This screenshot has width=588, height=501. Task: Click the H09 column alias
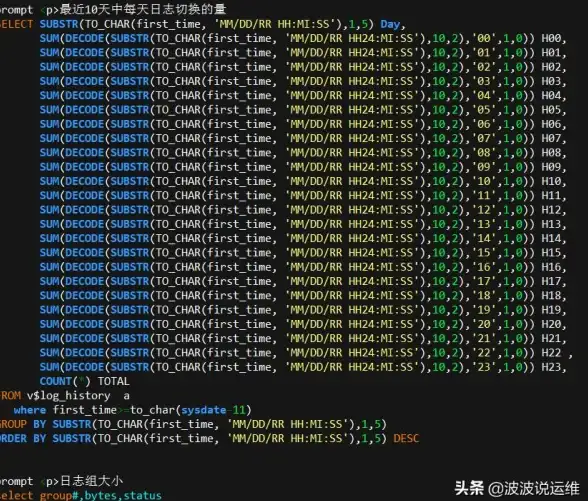coord(551,167)
